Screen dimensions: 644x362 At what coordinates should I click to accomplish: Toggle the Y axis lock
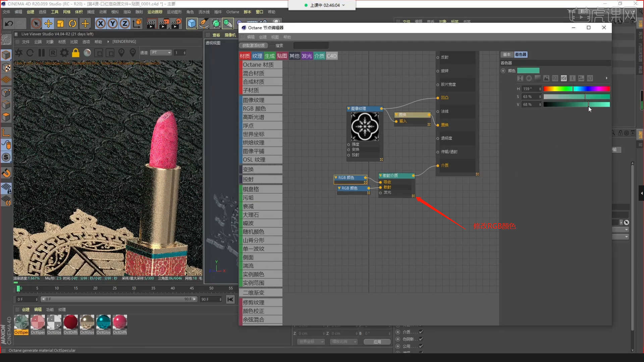(x=113, y=23)
